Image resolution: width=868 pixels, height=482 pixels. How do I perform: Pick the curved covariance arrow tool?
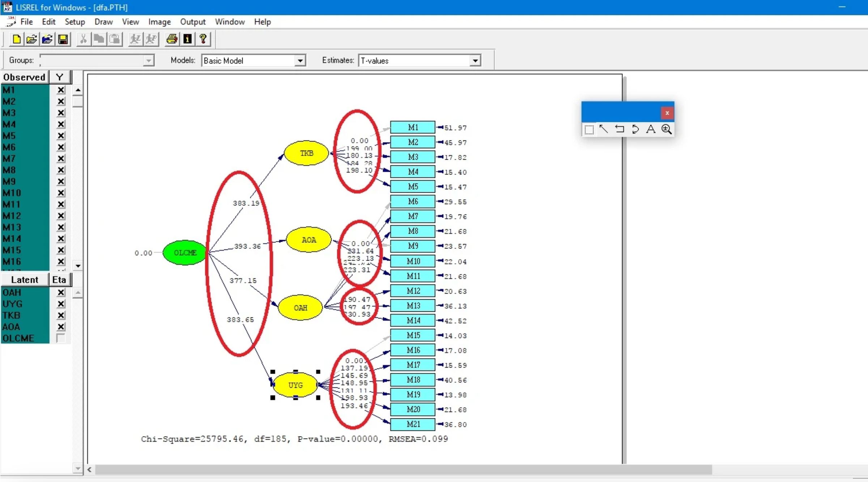pyautogui.click(x=635, y=129)
